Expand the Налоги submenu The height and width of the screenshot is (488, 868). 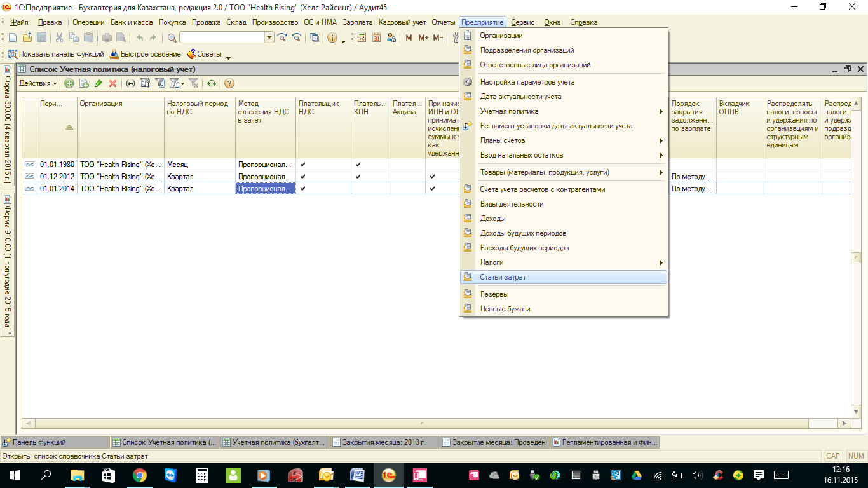tap(661, 262)
